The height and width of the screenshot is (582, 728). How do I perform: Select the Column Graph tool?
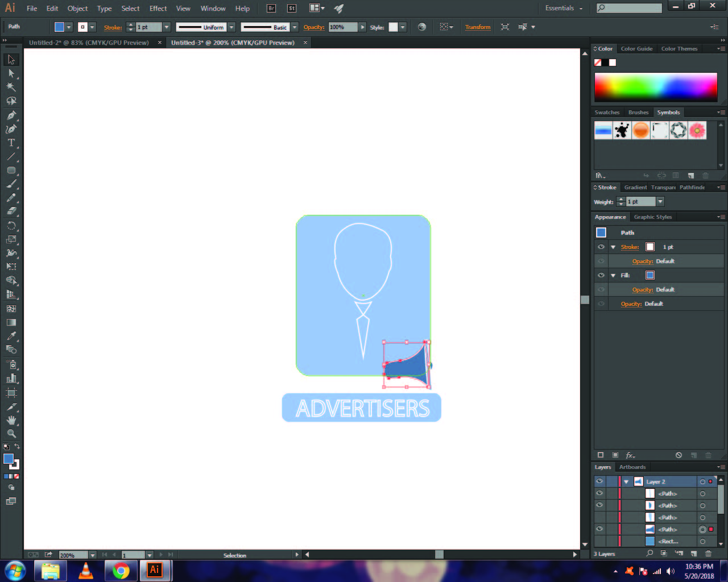click(11, 378)
